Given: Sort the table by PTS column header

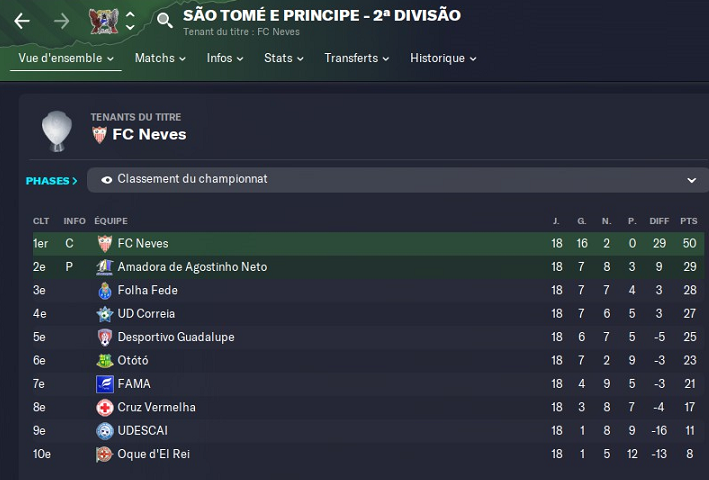Looking at the screenshot, I should tap(687, 220).
